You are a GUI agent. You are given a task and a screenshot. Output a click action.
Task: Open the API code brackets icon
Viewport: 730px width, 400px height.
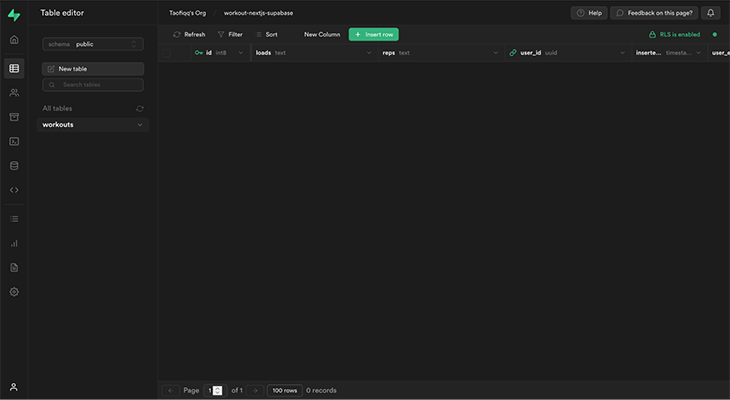point(14,189)
